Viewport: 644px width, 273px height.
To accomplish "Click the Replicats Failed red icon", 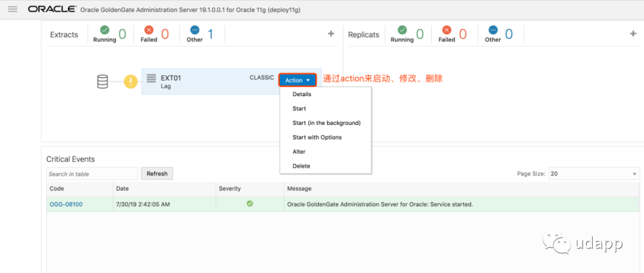I will tap(447, 30).
